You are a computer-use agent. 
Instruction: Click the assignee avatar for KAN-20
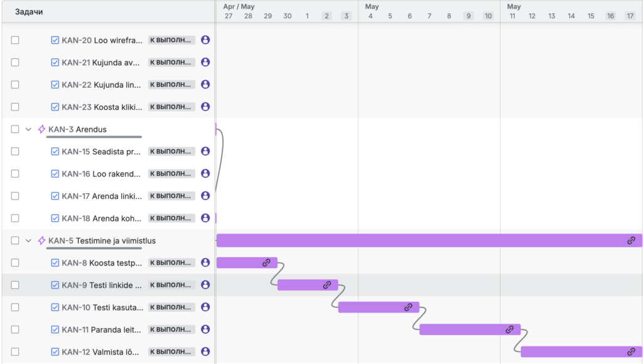(205, 40)
